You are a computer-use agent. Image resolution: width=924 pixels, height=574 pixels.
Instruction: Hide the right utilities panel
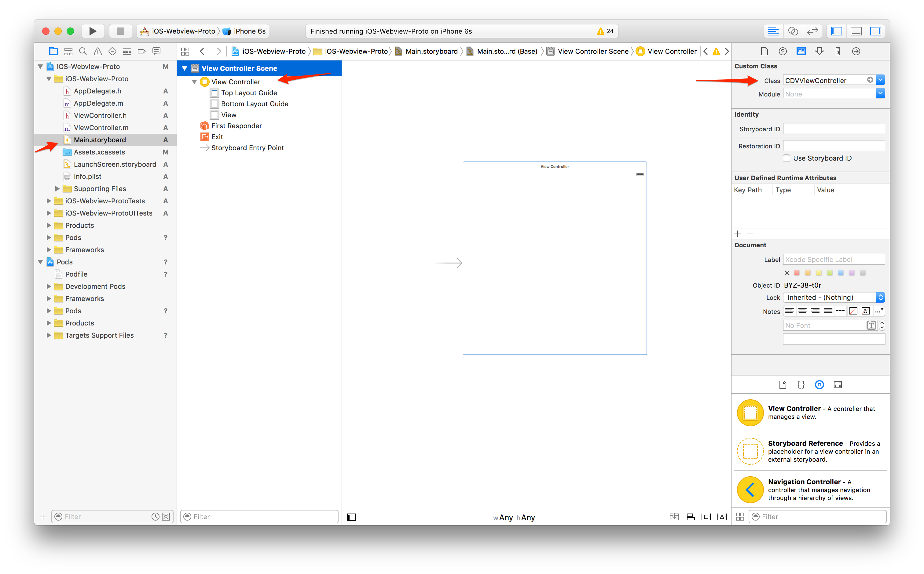coord(875,31)
